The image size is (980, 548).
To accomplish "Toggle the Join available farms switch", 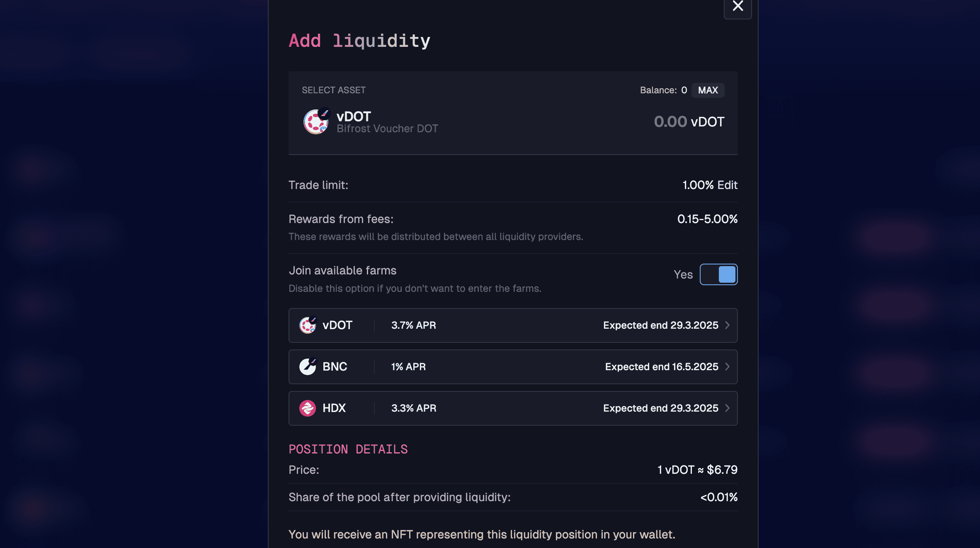I will click(718, 274).
